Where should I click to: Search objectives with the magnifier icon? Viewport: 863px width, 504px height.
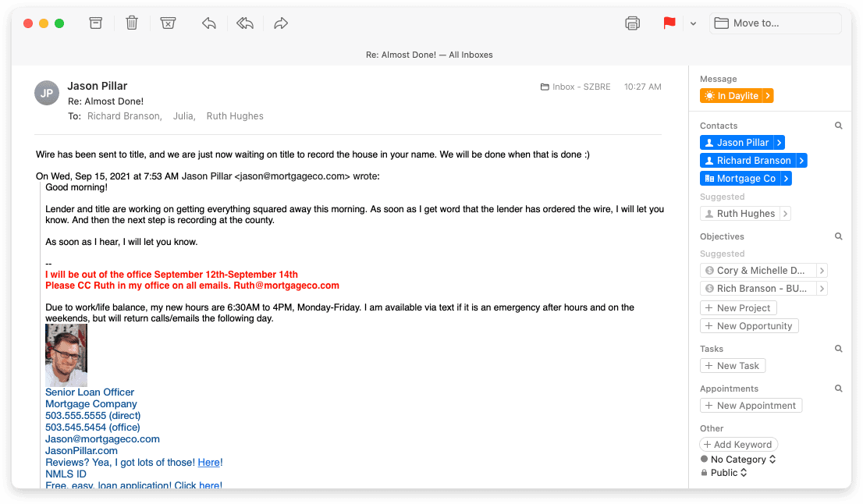pyautogui.click(x=838, y=236)
